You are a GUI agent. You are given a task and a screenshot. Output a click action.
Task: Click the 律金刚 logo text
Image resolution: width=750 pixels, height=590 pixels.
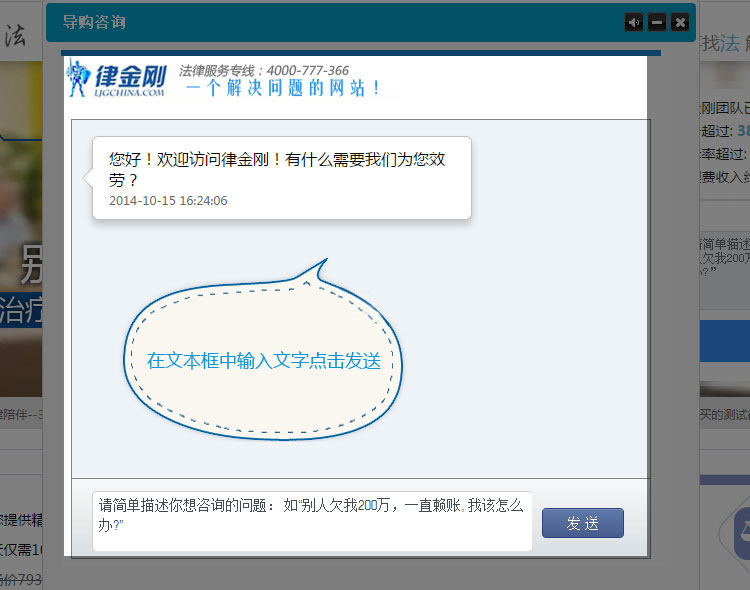pyautogui.click(x=130, y=75)
